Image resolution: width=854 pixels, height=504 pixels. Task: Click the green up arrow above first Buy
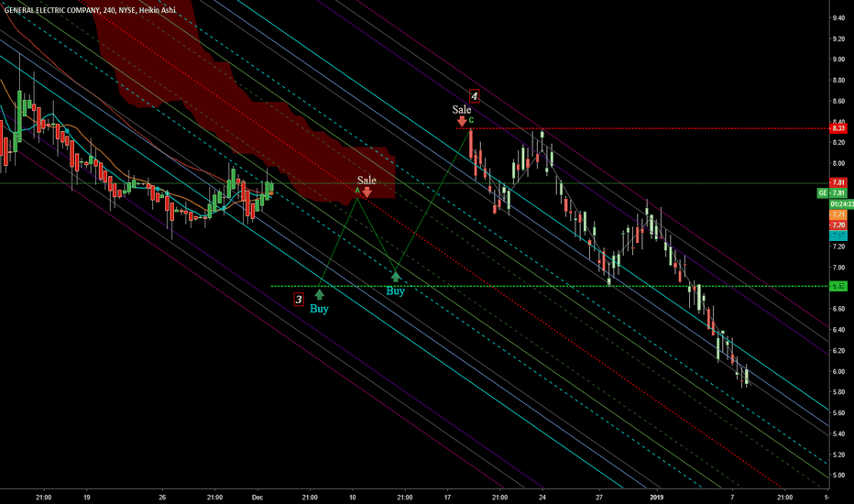[x=320, y=294]
